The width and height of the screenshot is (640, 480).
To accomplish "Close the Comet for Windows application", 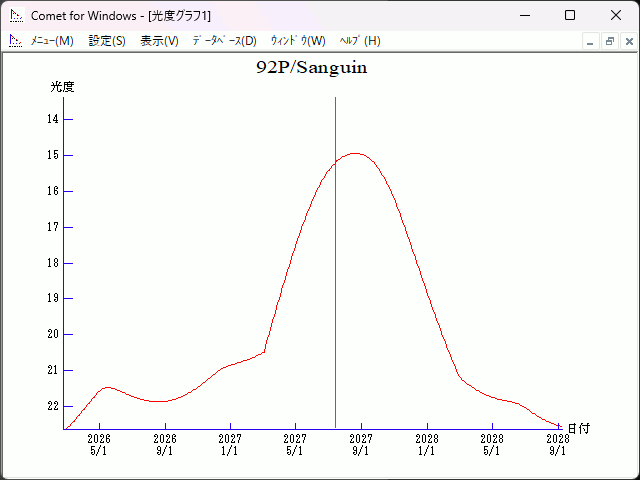I will [x=616, y=16].
